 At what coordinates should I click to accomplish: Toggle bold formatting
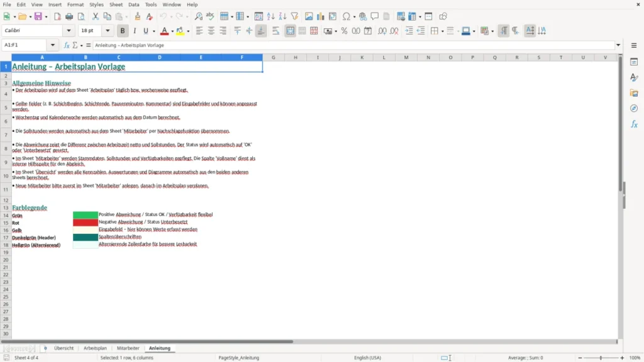pos(123,31)
